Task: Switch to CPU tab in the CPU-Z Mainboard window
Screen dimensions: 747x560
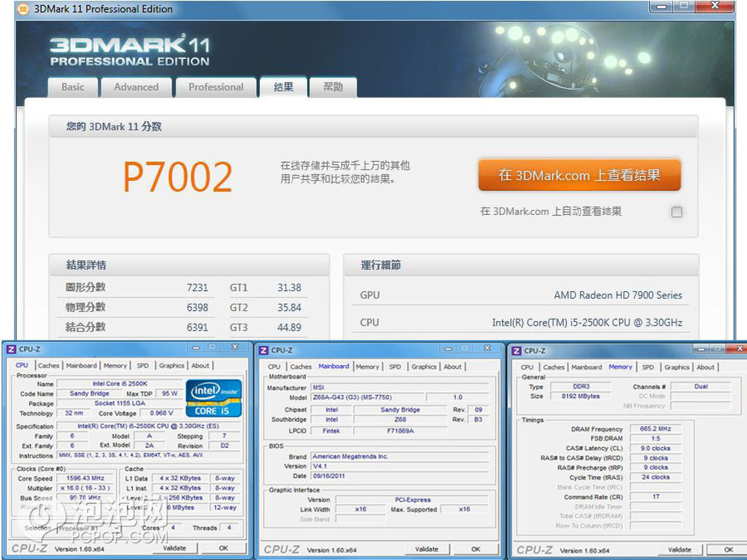Action: point(274,367)
